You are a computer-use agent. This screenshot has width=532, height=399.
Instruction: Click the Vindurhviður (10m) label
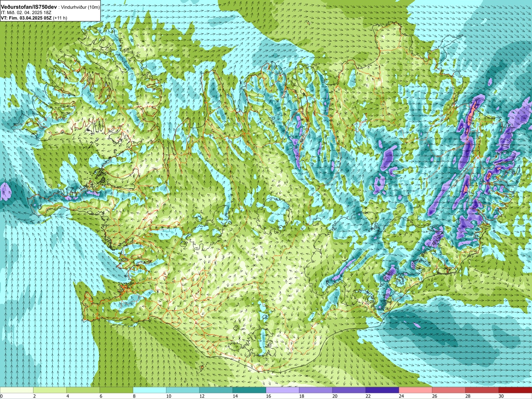[80, 7]
